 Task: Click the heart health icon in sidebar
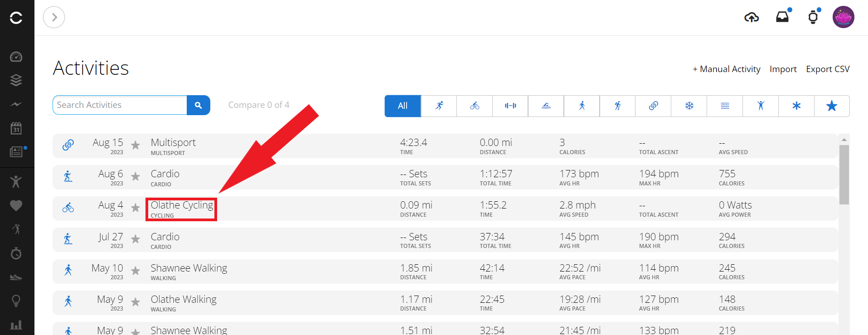(16, 205)
